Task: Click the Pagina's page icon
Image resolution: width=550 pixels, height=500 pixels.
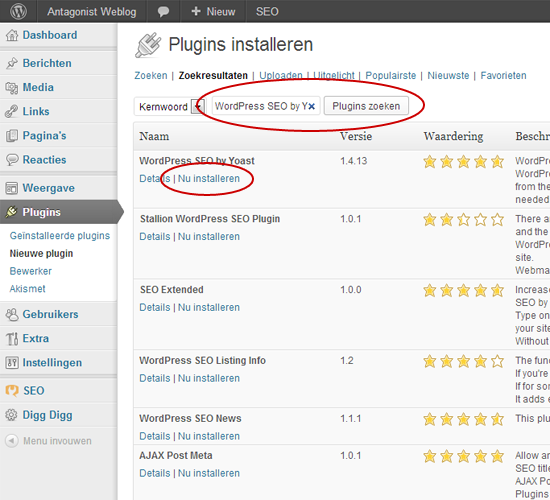Action: point(12,136)
